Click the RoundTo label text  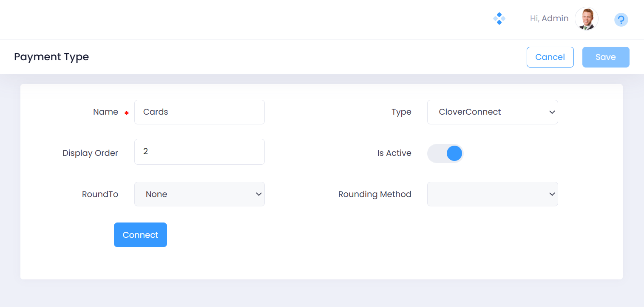pyautogui.click(x=100, y=194)
